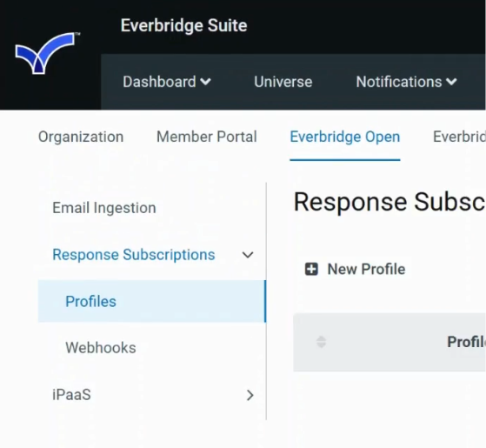Switch to the Member Portal tab
The width and height of the screenshot is (486, 448).
point(207,137)
